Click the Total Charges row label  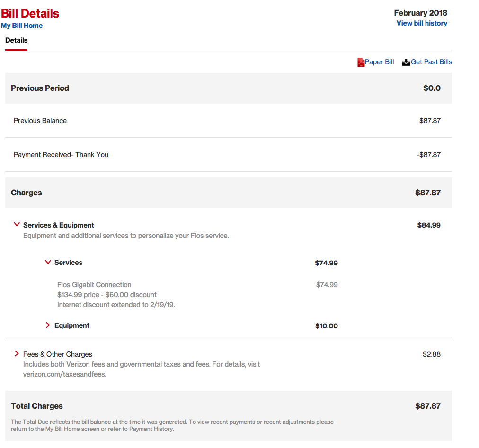click(37, 406)
